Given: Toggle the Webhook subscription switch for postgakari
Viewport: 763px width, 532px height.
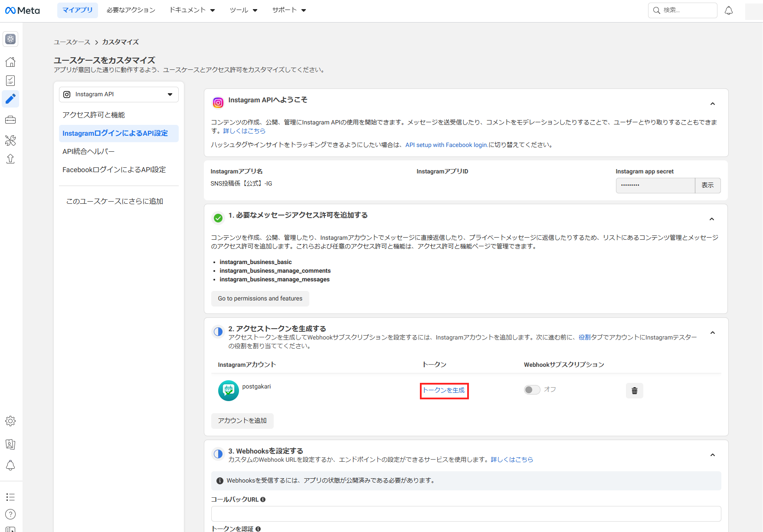Looking at the screenshot, I should pyautogui.click(x=532, y=390).
